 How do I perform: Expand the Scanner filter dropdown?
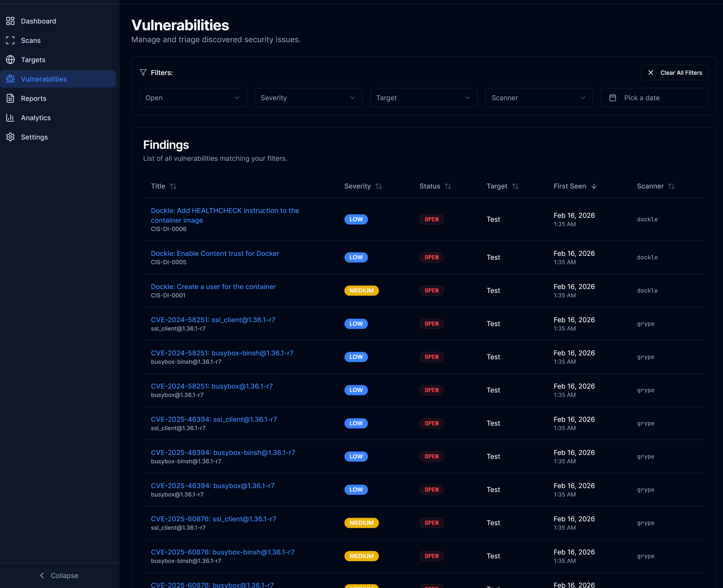(539, 98)
